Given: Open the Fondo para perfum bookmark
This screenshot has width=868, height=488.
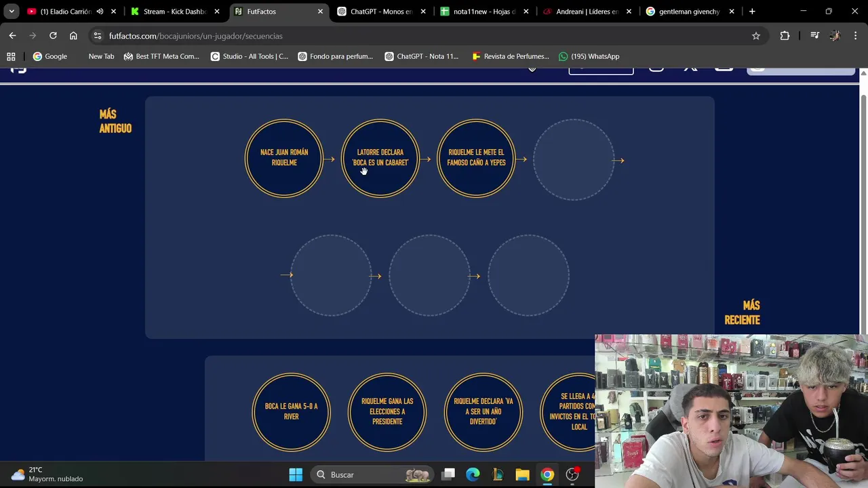Looking at the screenshot, I should tap(336, 56).
